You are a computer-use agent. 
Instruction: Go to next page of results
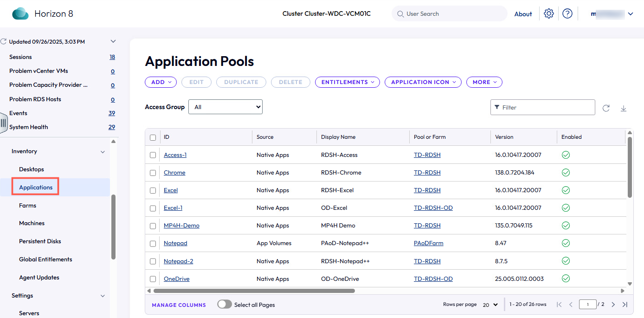613,305
